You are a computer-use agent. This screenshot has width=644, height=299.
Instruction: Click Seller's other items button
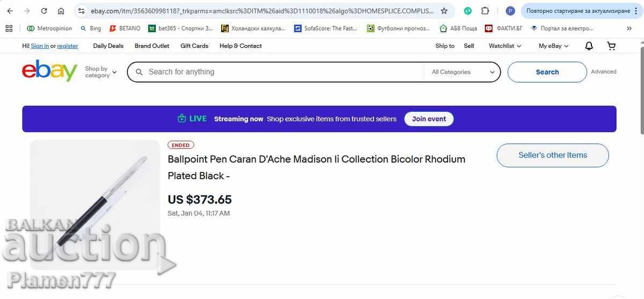coord(552,155)
